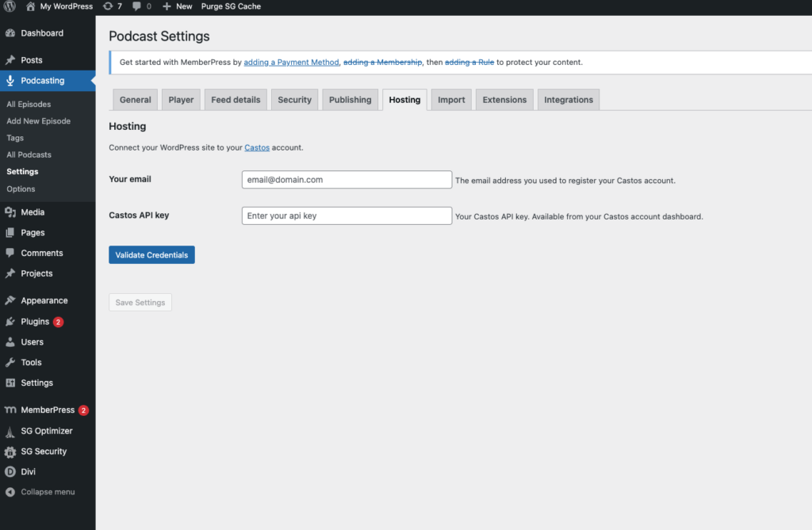Open the Castos account link
The image size is (812, 530).
(x=257, y=147)
